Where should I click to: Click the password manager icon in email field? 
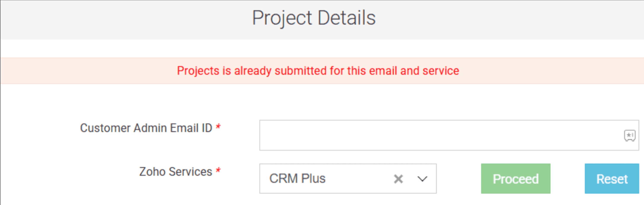[630, 136]
